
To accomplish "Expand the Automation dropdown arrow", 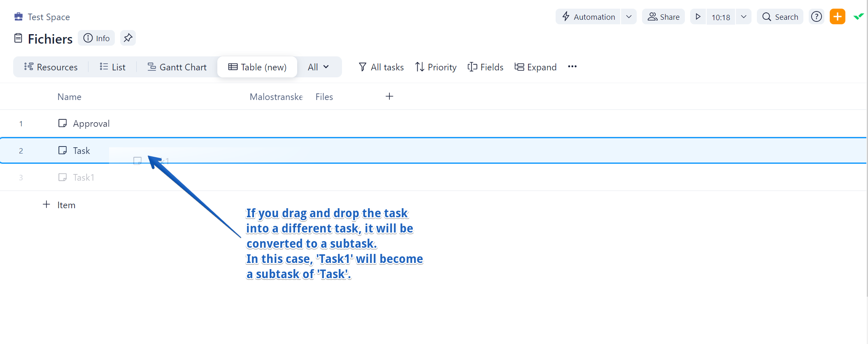I will point(628,17).
